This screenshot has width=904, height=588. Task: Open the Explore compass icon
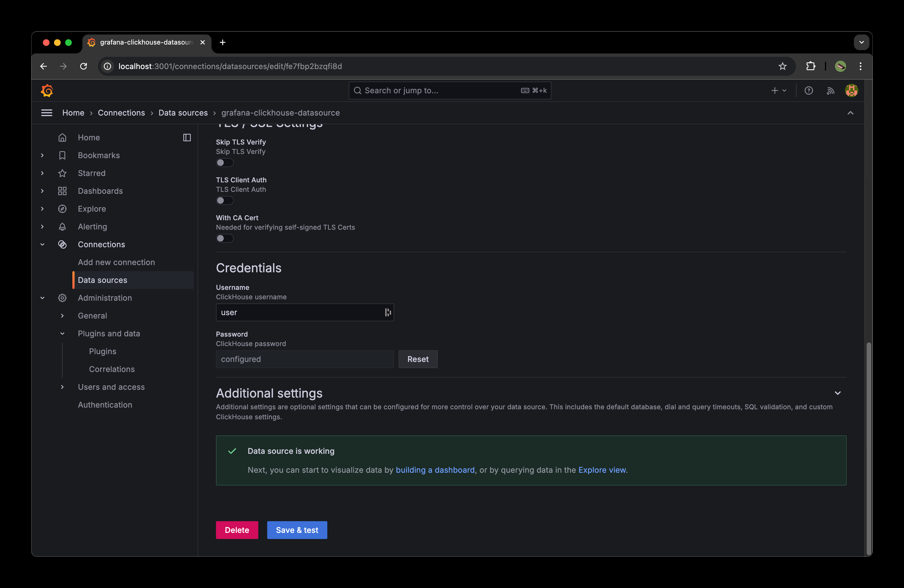click(63, 209)
